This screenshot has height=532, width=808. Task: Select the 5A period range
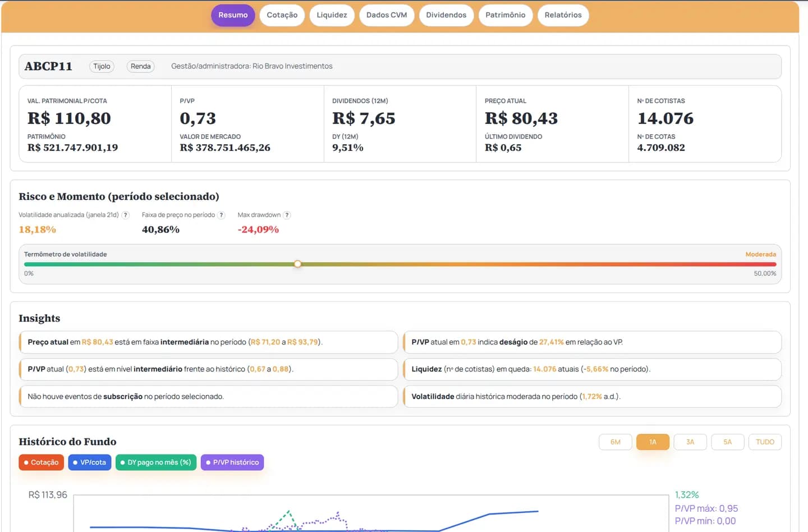pos(727,442)
